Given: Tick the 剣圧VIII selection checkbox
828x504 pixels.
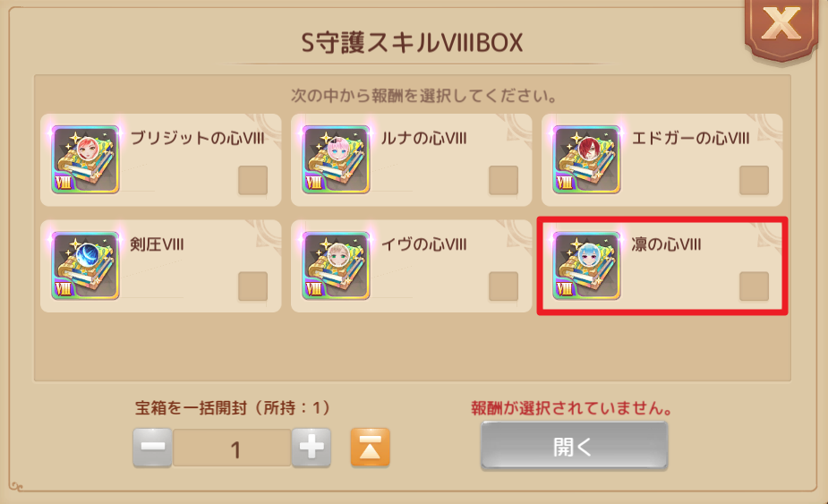Looking at the screenshot, I should tap(253, 286).
